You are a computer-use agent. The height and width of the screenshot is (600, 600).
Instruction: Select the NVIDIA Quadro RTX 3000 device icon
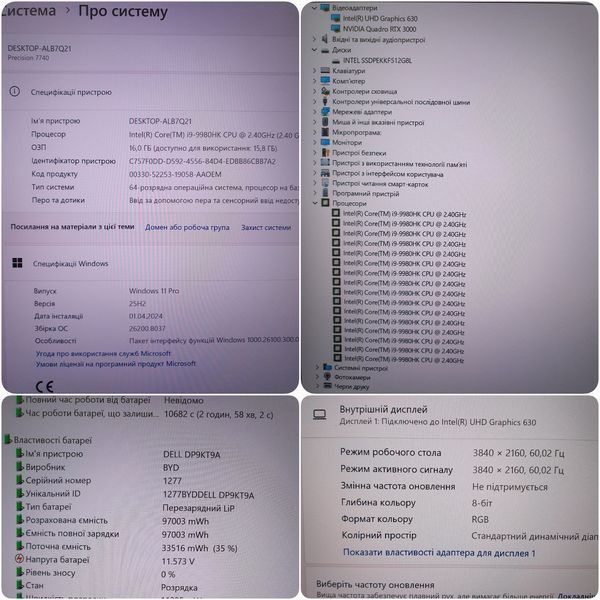pyautogui.click(x=336, y=29)
